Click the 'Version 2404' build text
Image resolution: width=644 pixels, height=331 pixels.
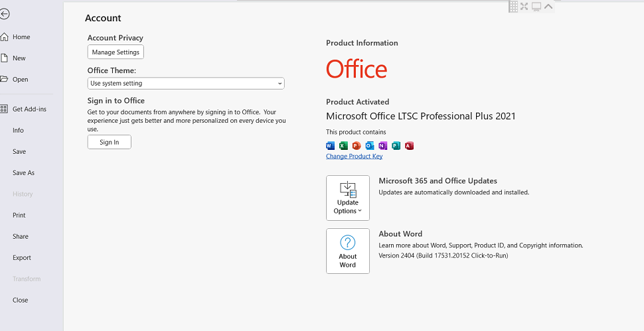(443, 255)
